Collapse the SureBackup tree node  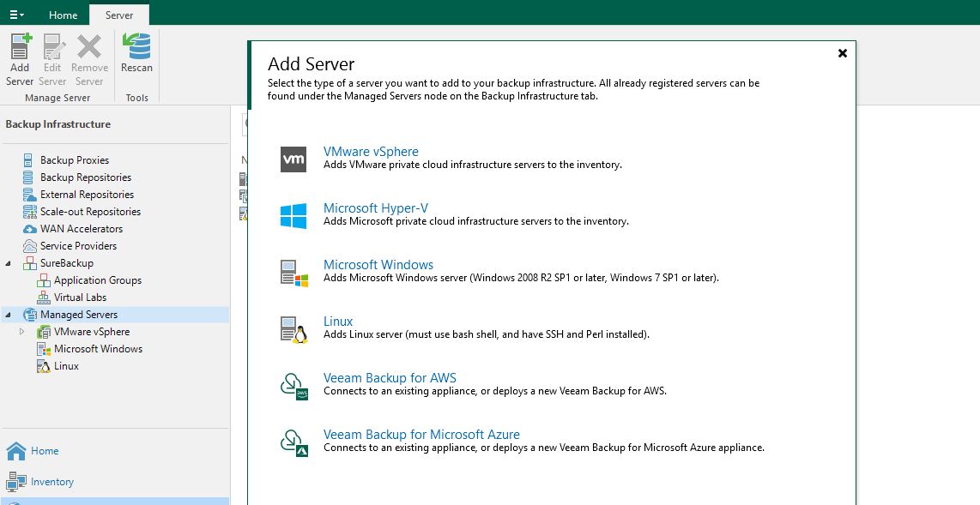[8, 263]
